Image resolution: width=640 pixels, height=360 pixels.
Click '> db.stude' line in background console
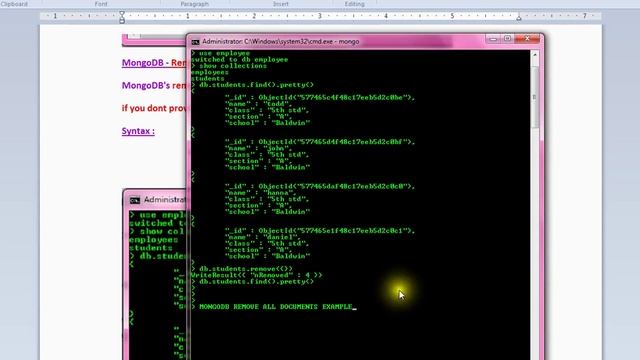(x=158, y=256)
